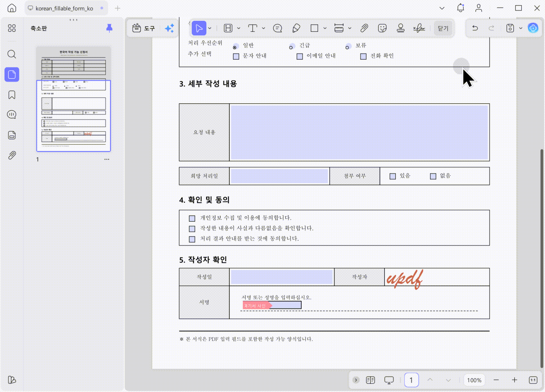This screenshot has width=545, height=392.
Task: Open the form fields sidebar icon
Action: pyautogui.click(x=12, y=135)
